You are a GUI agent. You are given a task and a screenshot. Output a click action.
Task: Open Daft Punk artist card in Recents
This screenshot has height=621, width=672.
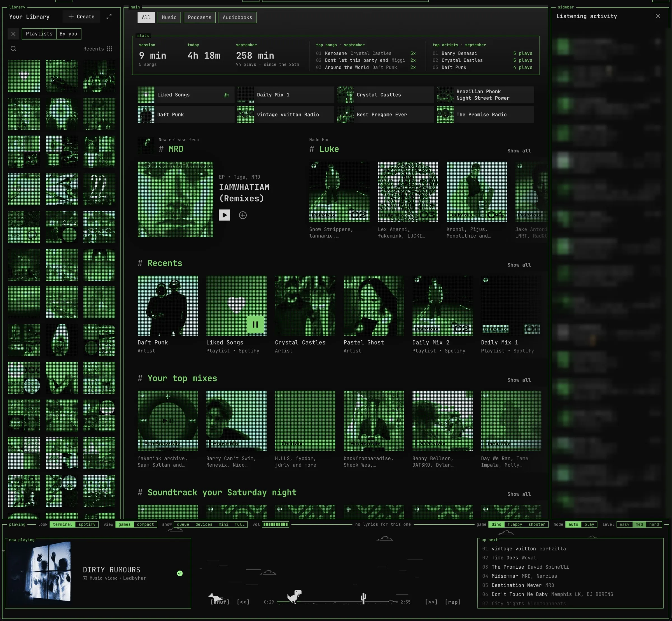(168, 315)
